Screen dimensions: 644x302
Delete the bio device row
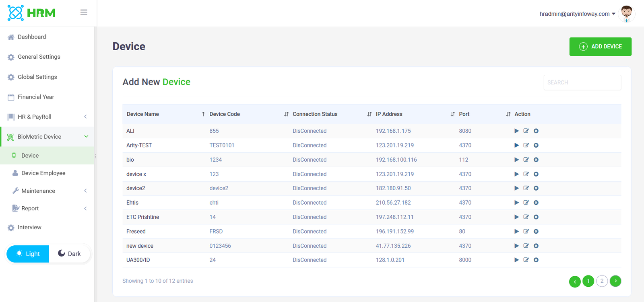pyautogui.click(x=536, y=160)
